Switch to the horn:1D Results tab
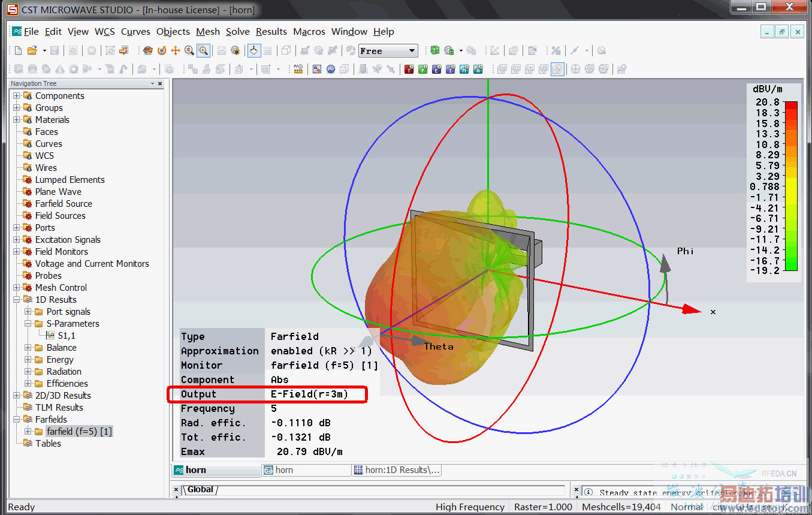This screenshot has width=812, height=515. (x=397, y=470)
